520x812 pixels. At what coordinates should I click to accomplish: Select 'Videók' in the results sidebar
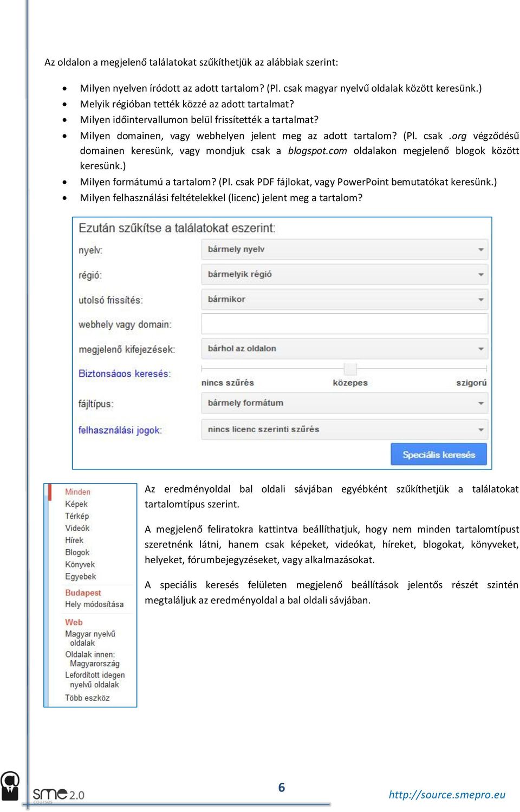point(77,528)
